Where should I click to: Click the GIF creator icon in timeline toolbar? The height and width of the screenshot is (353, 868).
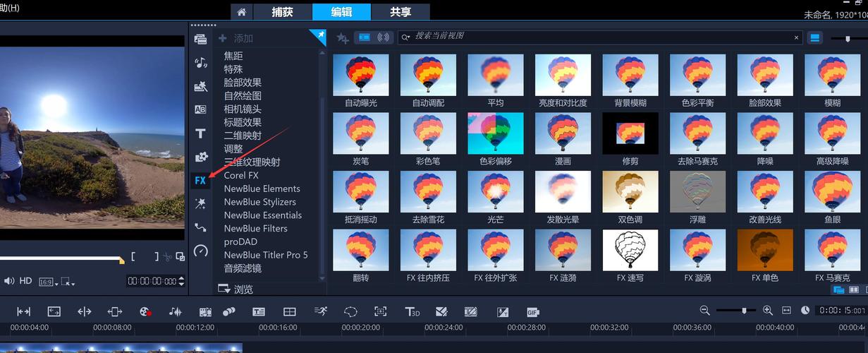click(x=532, y=311)
